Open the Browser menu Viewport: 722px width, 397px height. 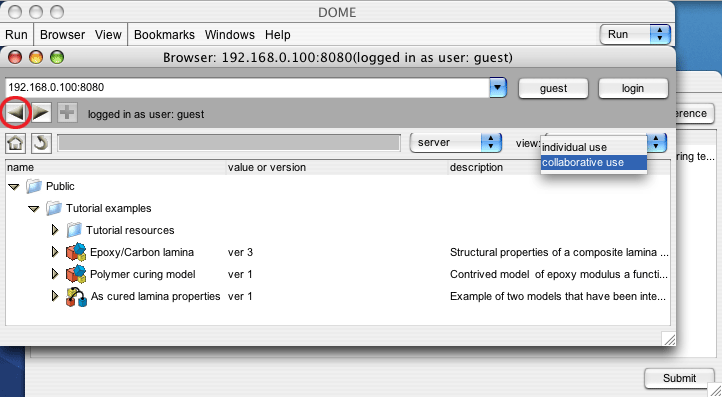62,35
